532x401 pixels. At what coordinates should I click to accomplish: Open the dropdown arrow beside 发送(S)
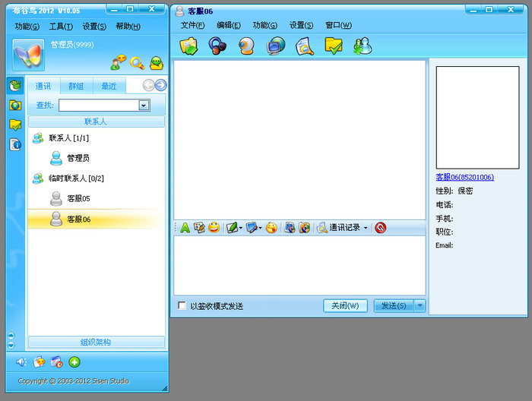pyautogui.click(x=420, y=306)
